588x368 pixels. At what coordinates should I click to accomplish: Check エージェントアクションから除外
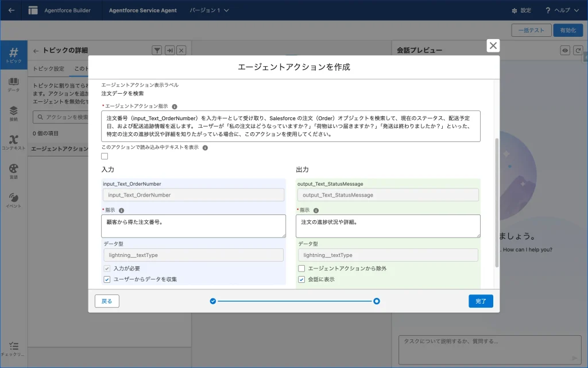(301, 269)
